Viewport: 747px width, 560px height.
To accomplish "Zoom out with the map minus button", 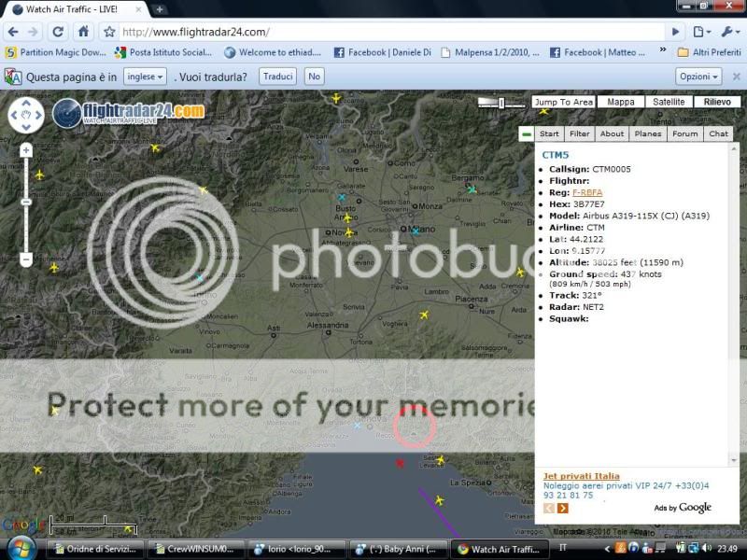I will tap(26, 259).
